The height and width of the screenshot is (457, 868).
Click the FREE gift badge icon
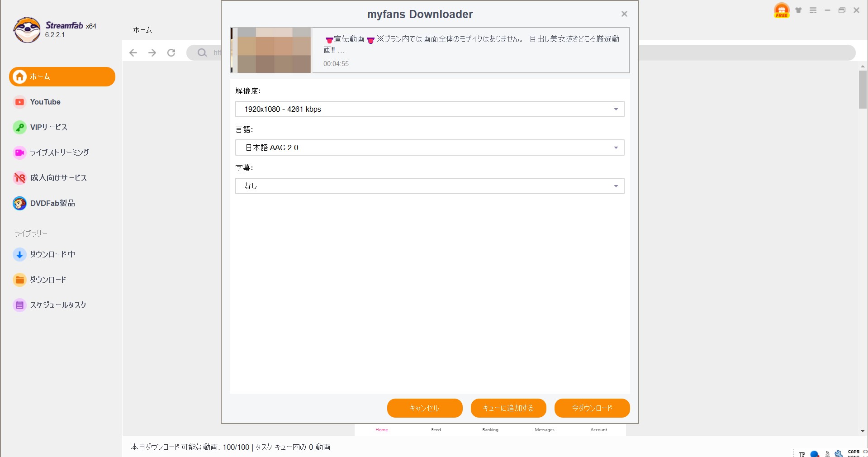tap(782, 10)
